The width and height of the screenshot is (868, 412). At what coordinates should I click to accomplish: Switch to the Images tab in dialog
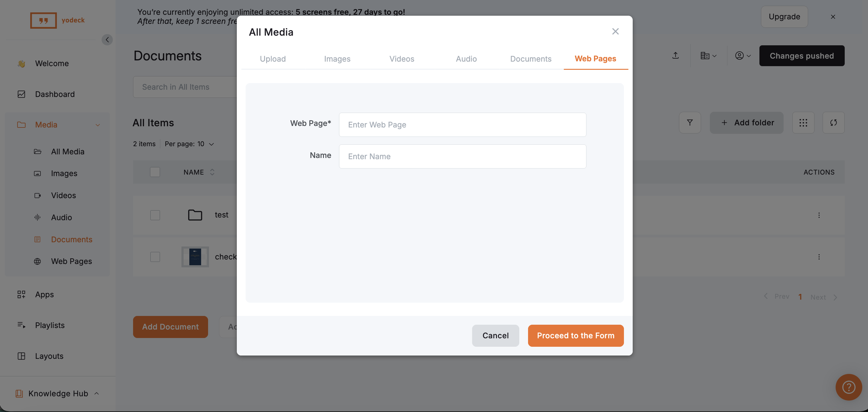[x=337, y=59]
